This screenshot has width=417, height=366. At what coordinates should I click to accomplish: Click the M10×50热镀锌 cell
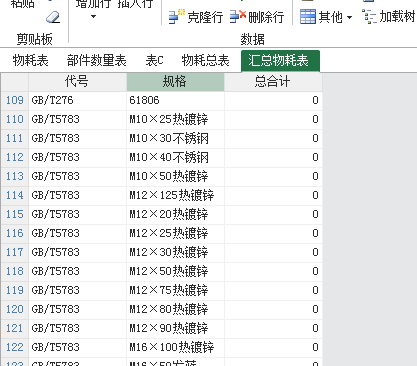[x=175, y=176]
